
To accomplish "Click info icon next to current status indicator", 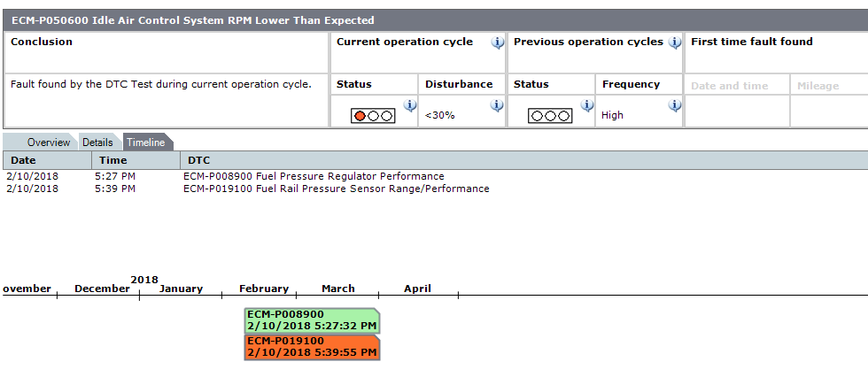I will click(x=409, y=106).
